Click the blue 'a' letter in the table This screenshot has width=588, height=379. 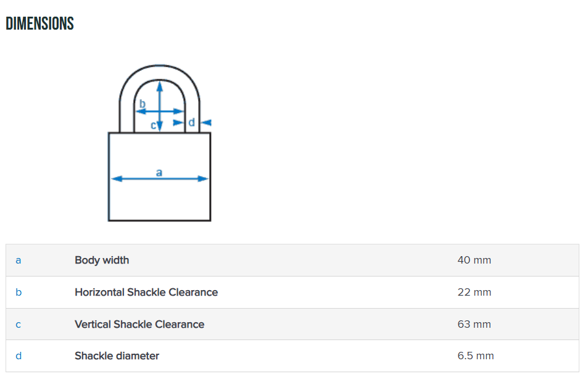19,260
